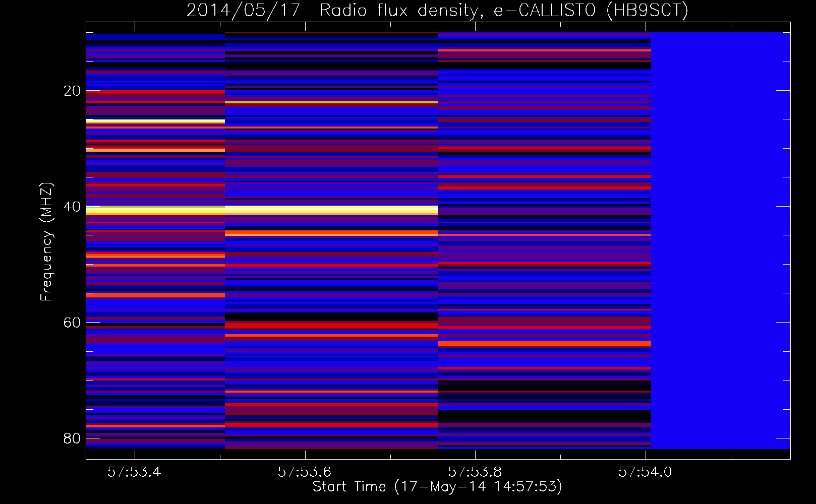
Task: Click the 'Start Time (17-May-14 14:57:53)' axis label
Action: [437, 487]
